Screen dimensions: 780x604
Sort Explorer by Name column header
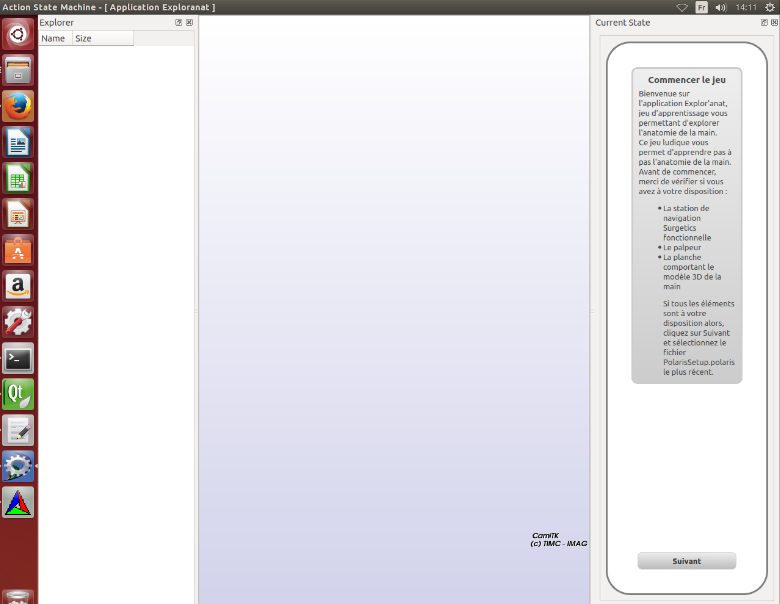pyautogui.click(x=54, y=39)
